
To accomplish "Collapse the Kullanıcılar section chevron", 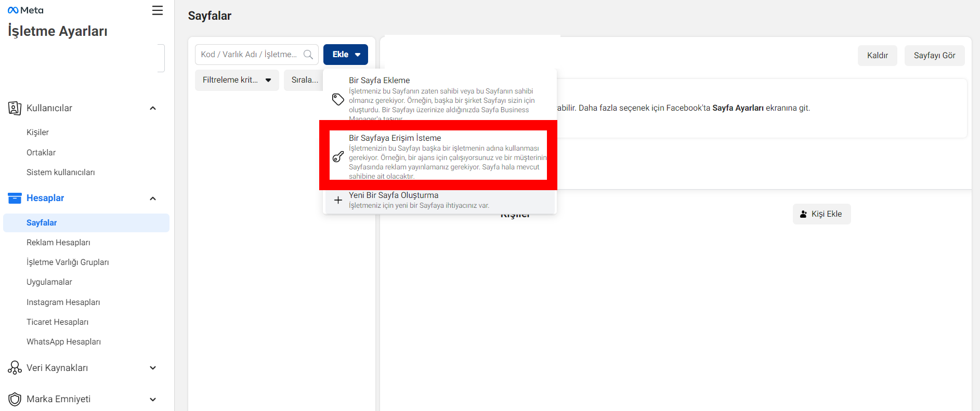I will pos(153,108).
